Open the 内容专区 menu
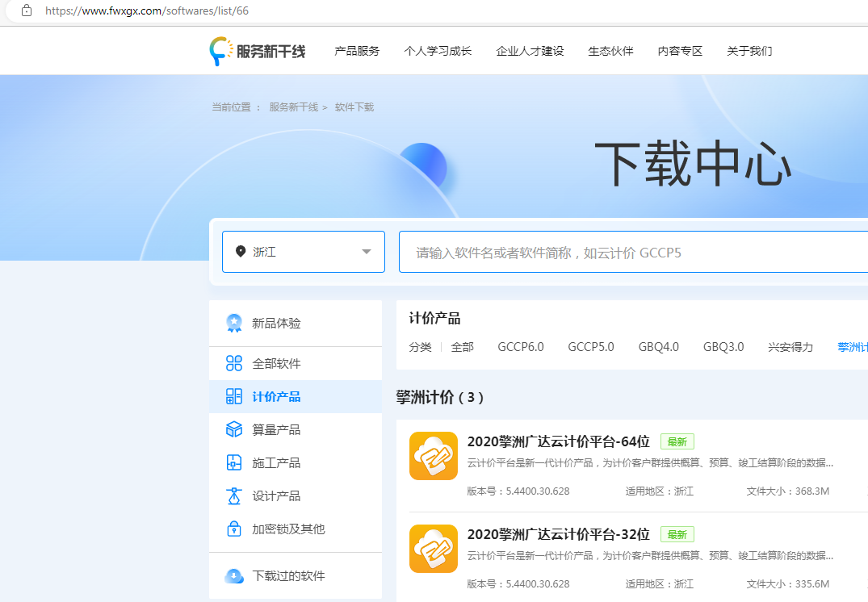868x602 pixels. click(680, 51)
